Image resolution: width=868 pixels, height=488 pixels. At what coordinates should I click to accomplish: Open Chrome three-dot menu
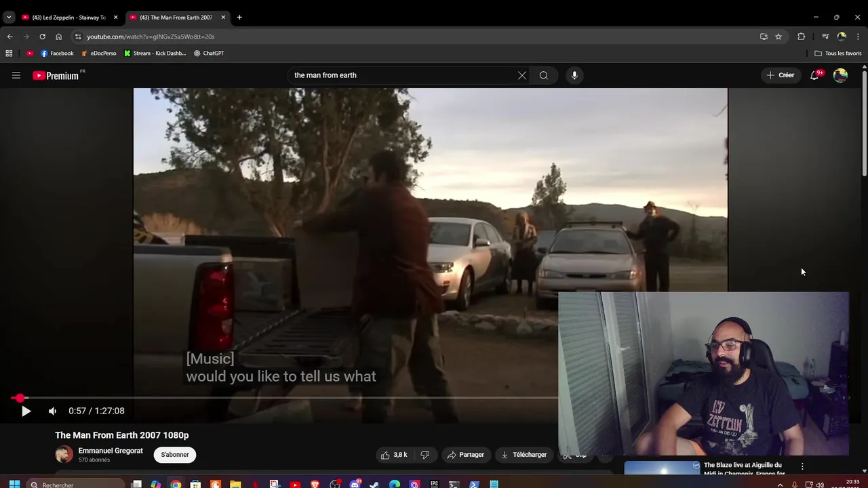858,37
